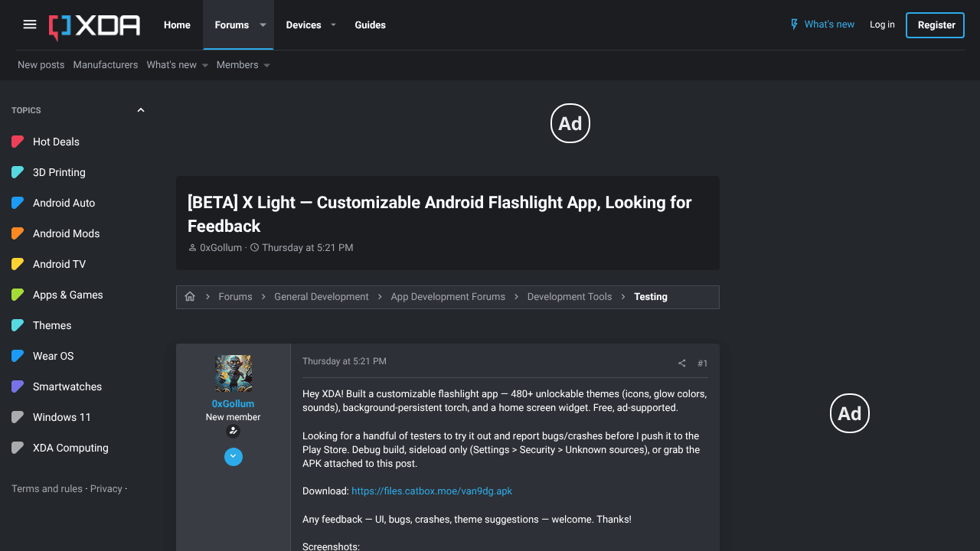Open the catbox.moe APK download link
This screenshot has height=551, width=980.
432,491
